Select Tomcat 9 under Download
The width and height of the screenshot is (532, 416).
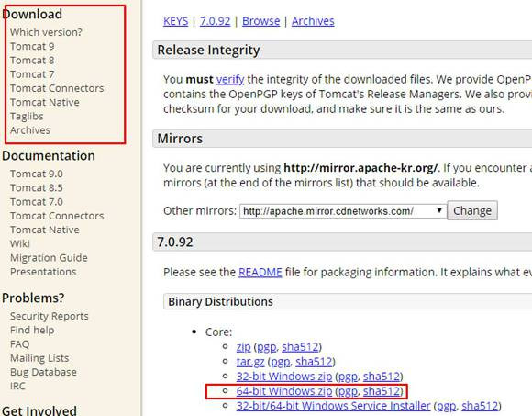[32, 46]
